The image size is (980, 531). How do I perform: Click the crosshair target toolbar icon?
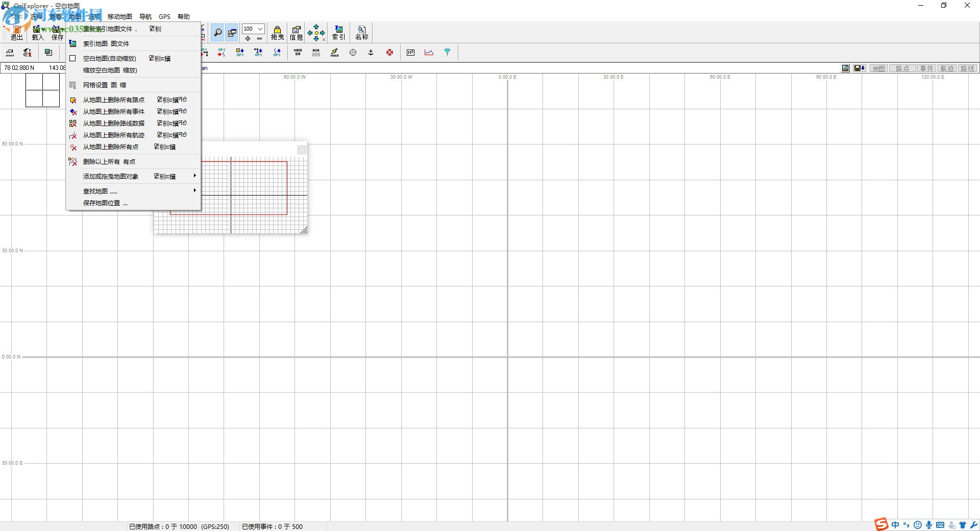(353, 52)
